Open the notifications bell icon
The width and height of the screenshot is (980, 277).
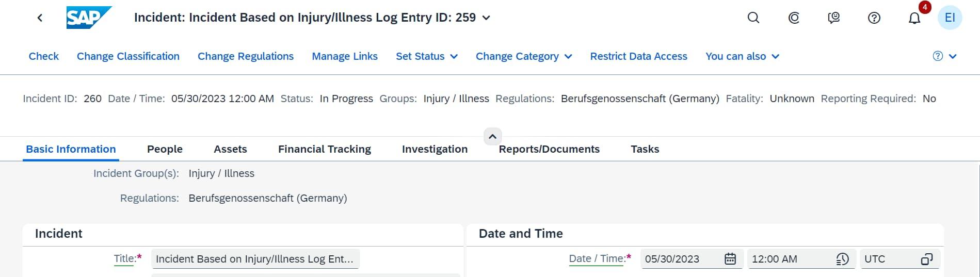point(914,19)
